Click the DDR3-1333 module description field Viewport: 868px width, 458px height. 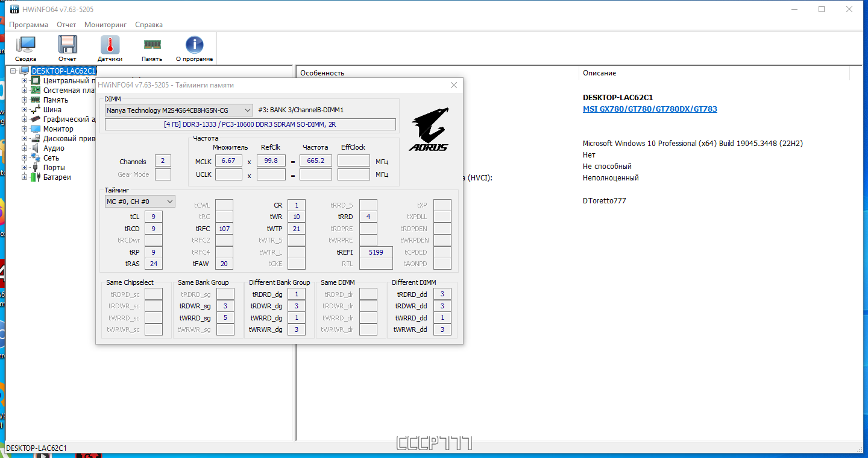point(250,124)
